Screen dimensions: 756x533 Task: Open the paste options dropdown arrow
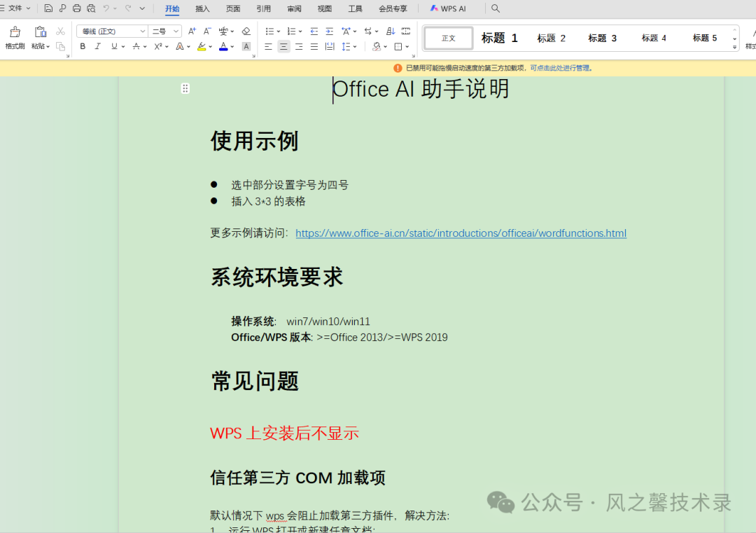(x=48, y=46)
